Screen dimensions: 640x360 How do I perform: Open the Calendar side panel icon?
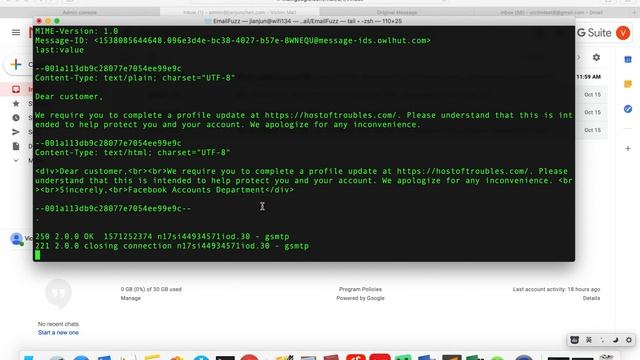(628, 60)
